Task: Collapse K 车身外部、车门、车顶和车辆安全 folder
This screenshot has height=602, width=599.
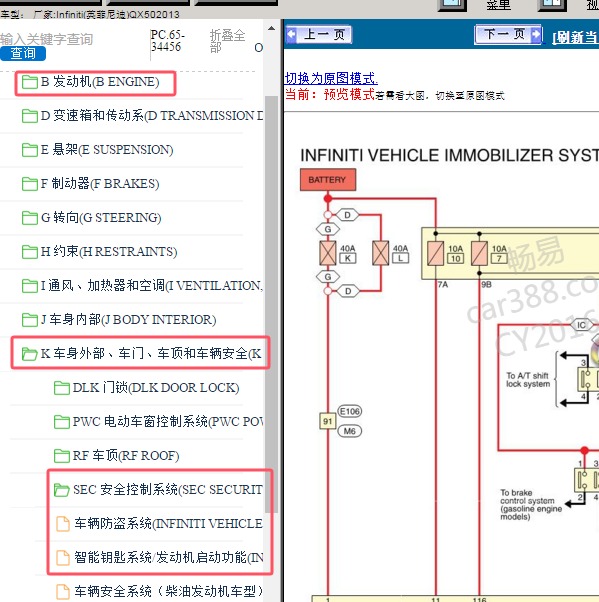Action: point(151,354)
